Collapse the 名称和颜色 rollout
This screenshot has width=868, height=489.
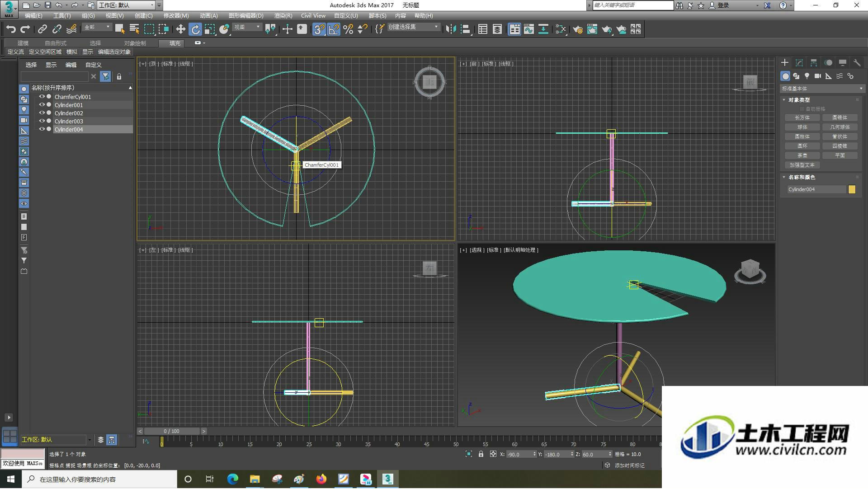802,177
